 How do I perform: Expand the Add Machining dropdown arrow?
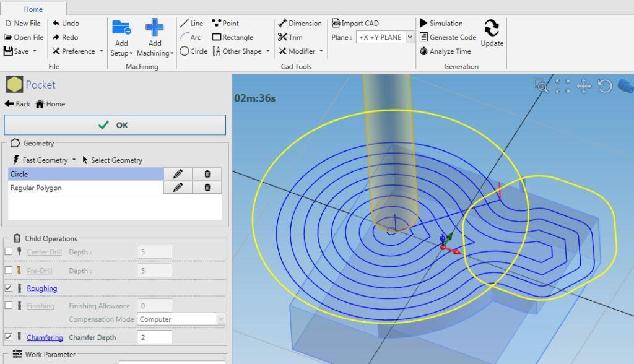(x=172, y=54)
